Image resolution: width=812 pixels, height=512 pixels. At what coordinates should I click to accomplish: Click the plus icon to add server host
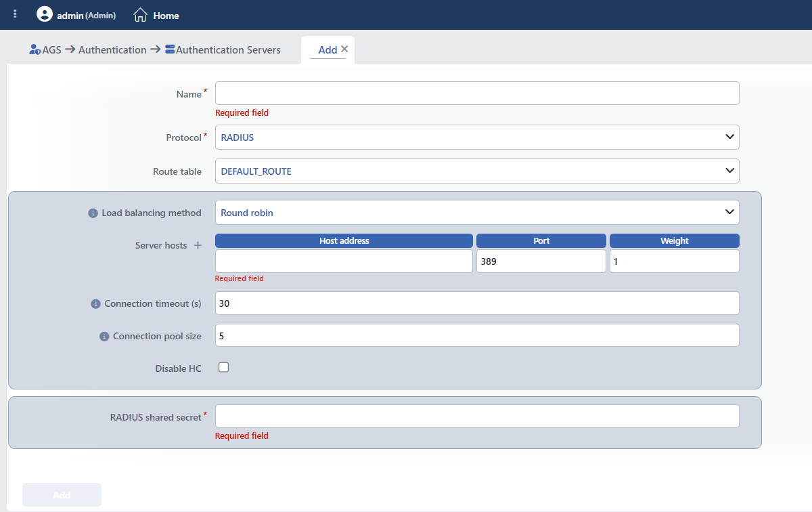[x=198, y=245]
